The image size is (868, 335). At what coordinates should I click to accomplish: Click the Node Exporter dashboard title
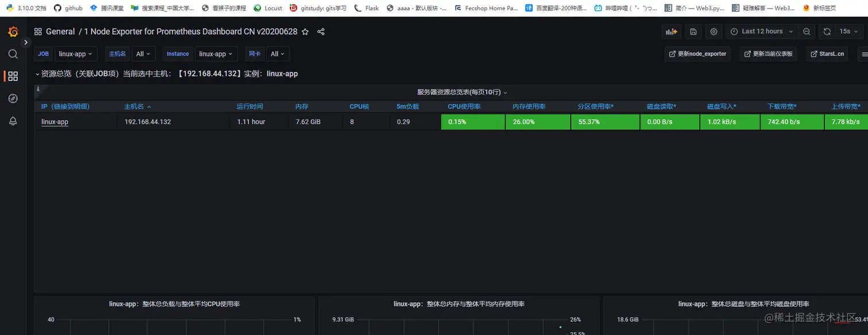pyautogui.click(x=191, y=32)
